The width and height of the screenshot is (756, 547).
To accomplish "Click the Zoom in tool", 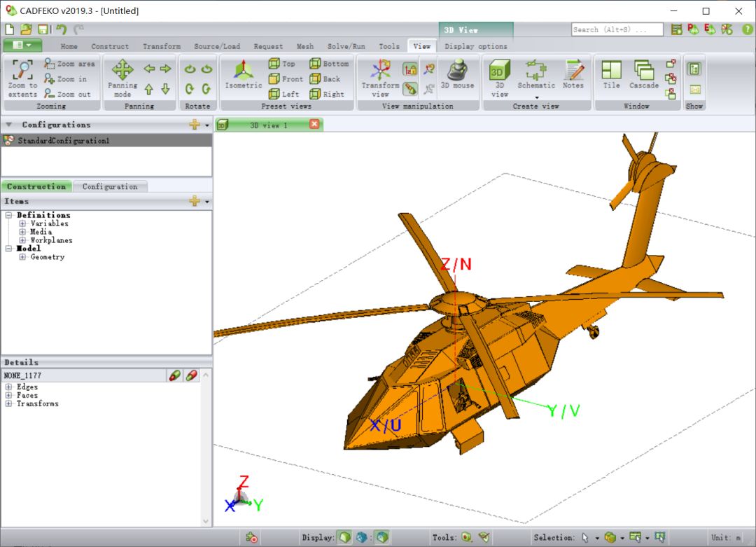I will click(65, 78).
